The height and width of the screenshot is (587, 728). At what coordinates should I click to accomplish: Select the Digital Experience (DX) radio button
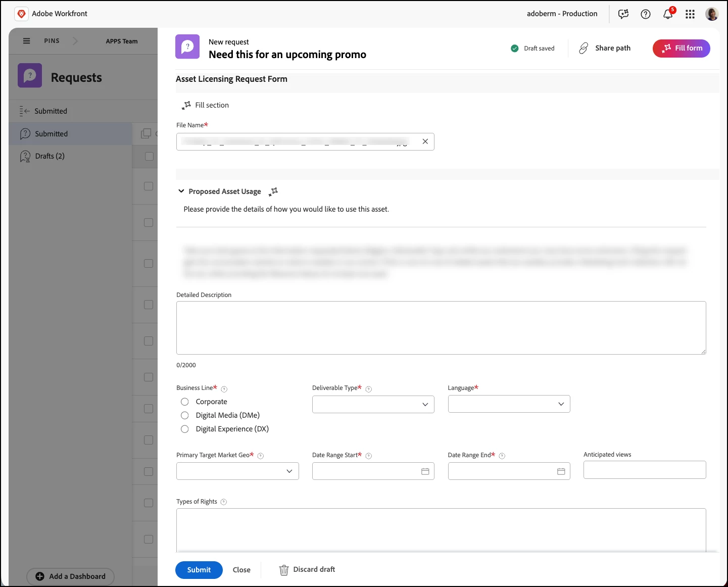click(x=185, y=429)
